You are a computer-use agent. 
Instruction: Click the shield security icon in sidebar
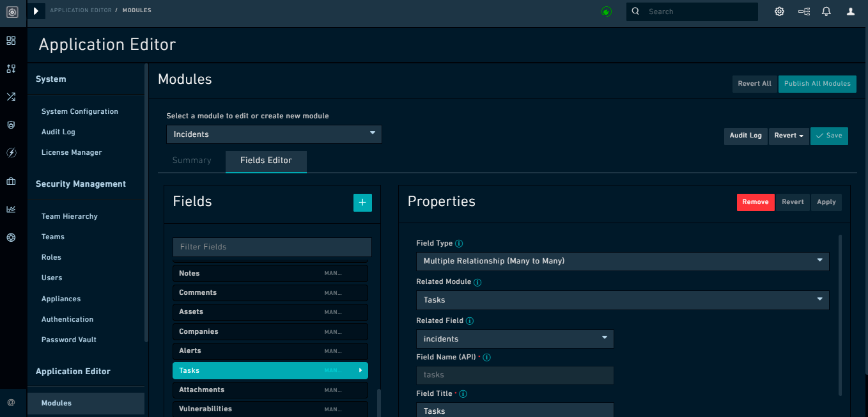(x=11, y=125)
